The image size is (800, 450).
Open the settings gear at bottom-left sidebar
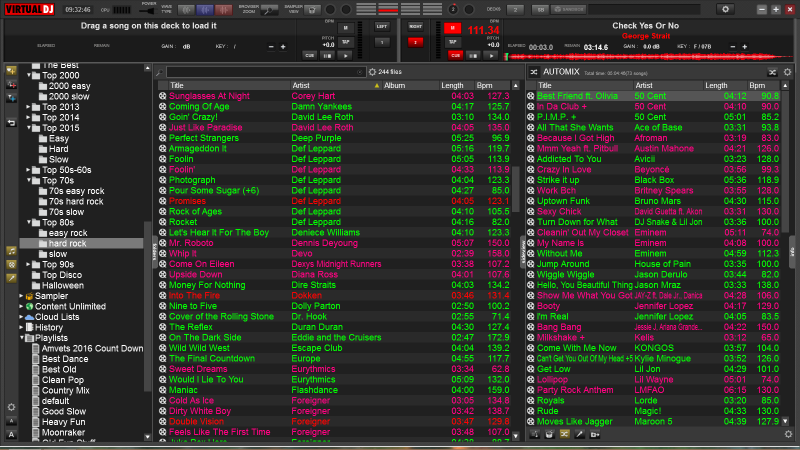[11, 407]
